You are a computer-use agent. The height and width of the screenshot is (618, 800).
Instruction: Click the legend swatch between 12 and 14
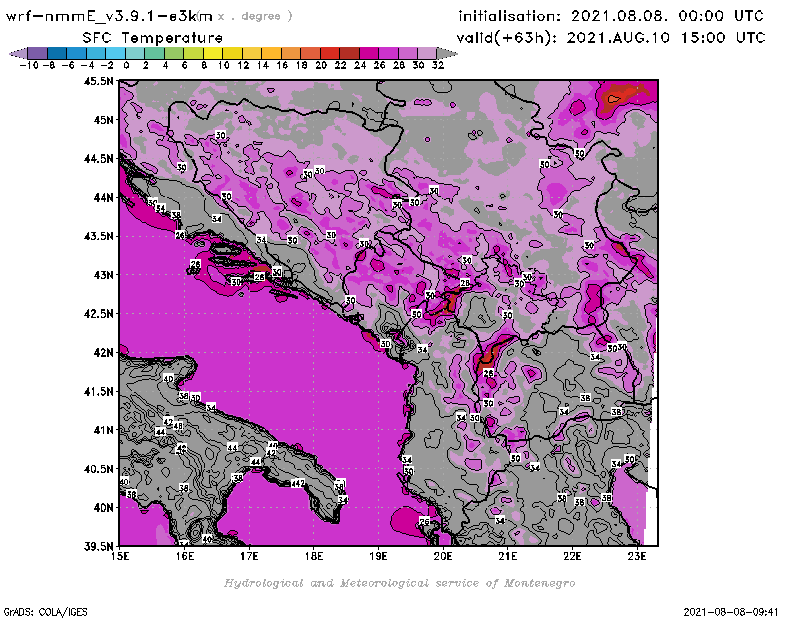pos(252,53)
